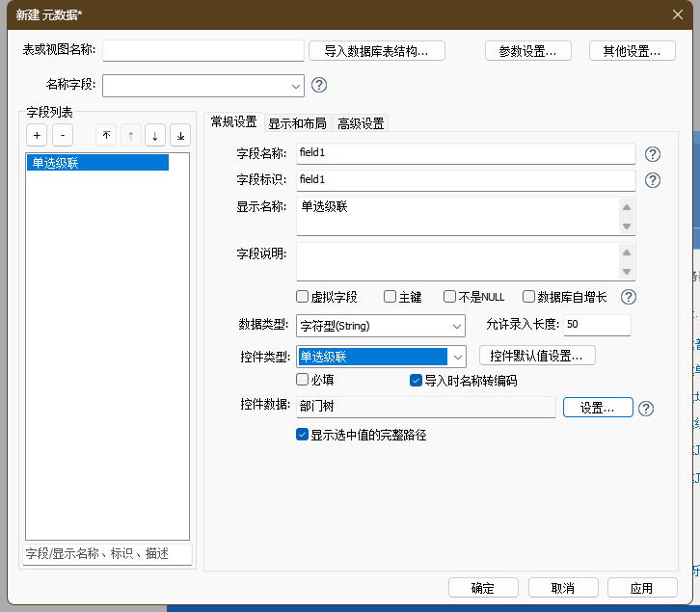
Task: Move field to top arrow icon
Action: (106, 135)
